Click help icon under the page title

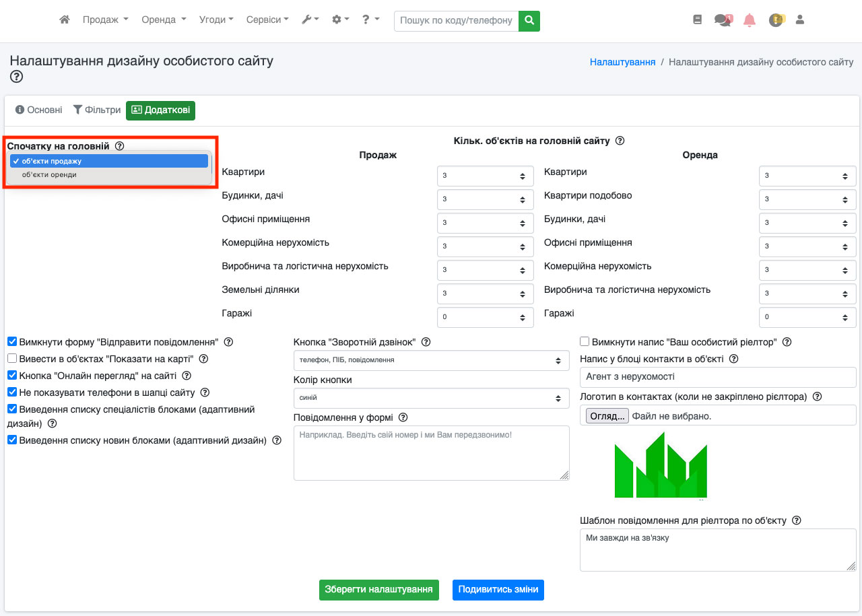click(17, 77)
